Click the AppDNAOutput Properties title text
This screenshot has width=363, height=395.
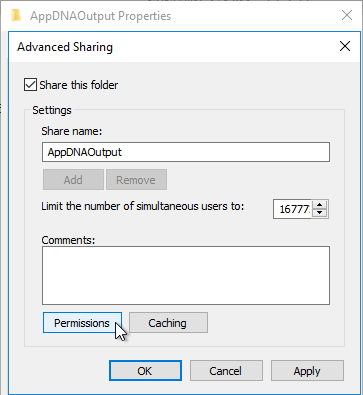click(x=100, y=16)
